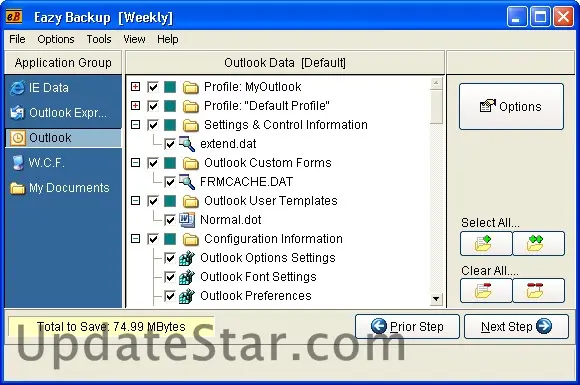Go back with Prior Step button

click(407, 327)
